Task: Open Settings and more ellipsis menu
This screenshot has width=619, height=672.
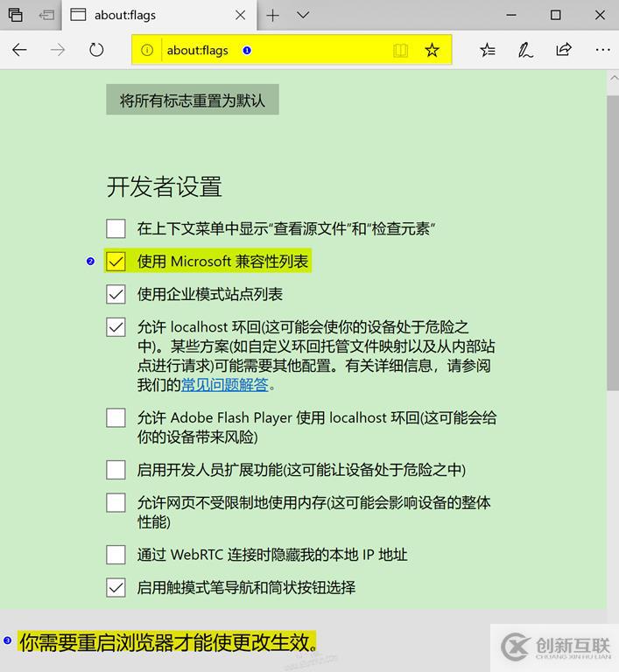Action: [602, 50]
